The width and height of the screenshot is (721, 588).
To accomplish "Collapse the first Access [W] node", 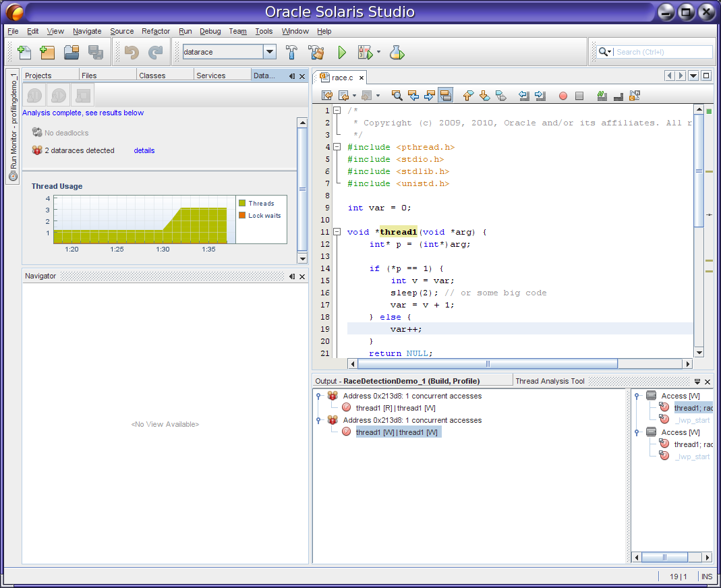I will click(637, 396).
